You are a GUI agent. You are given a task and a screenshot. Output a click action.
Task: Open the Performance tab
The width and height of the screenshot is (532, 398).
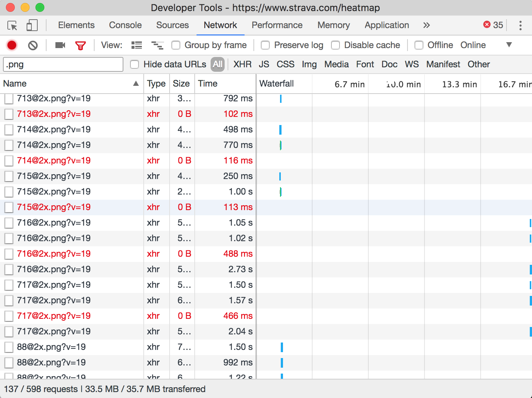277,25
